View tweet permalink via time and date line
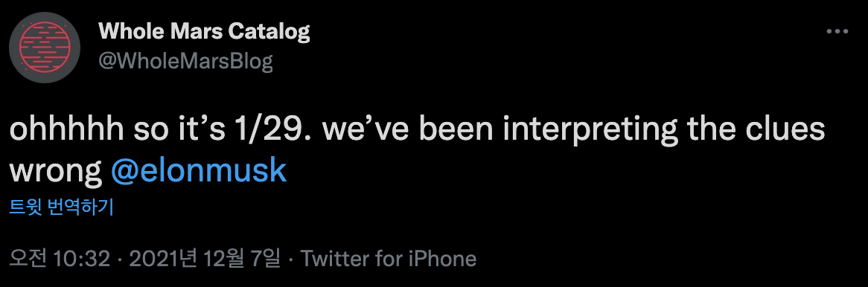This screenshot has width=868, height=287. pyautogui.click(x=146, y=259)
